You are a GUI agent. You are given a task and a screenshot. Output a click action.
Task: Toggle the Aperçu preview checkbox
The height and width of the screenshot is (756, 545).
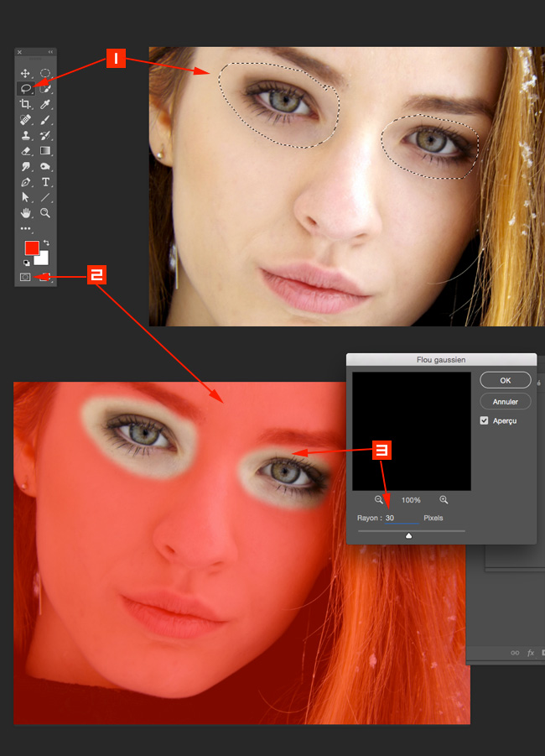(x=485, y=420)
